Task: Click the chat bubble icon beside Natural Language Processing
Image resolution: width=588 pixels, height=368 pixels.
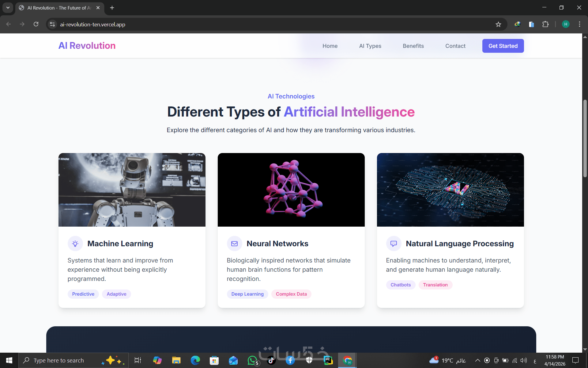Action: pos(394,244)
